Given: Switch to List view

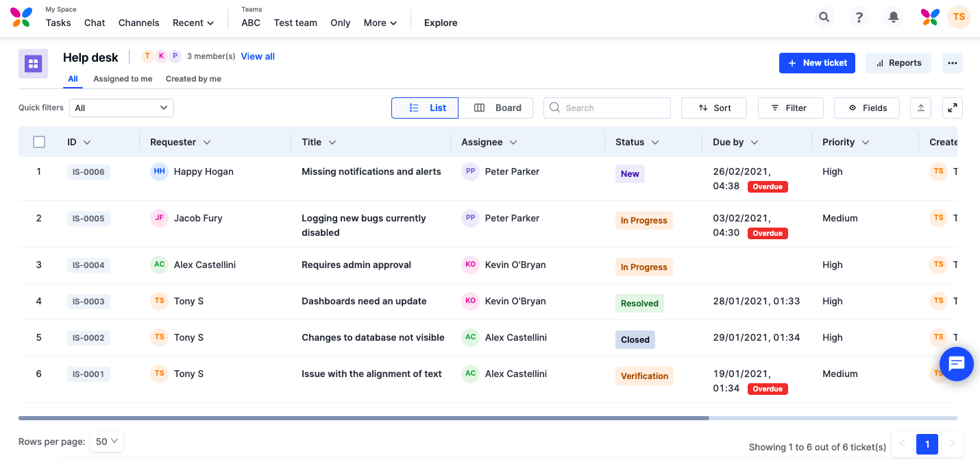Looking at the screenshot, I should [x=425, y=108].
